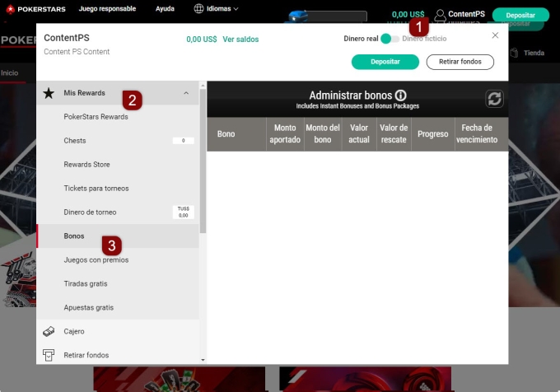
Task: Collapse the Mis Rewards section chevron
Action: click(x=186, y=93)
